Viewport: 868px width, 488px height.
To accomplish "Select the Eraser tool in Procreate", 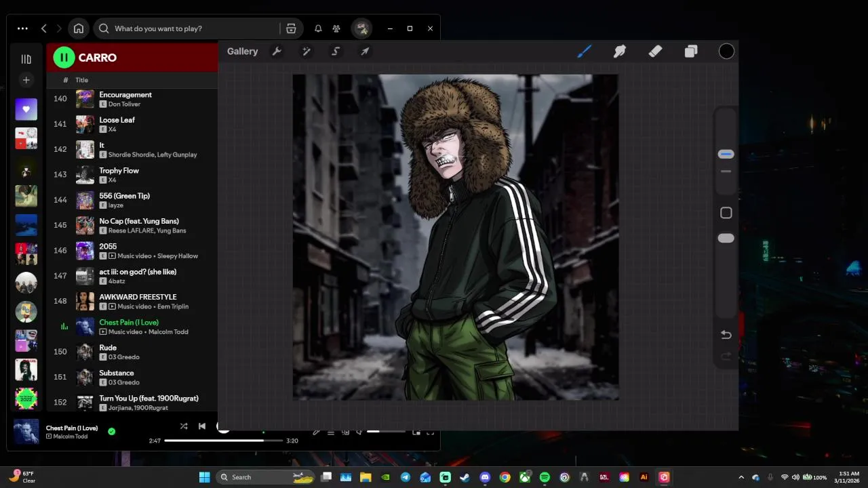I will [x=655, y=52].
